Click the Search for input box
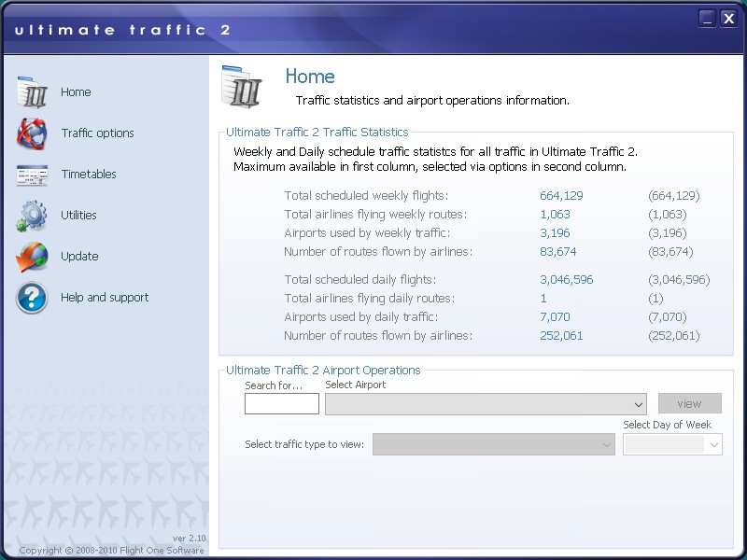The width and height of the screenshot is (747, 560). pos(282,404)
